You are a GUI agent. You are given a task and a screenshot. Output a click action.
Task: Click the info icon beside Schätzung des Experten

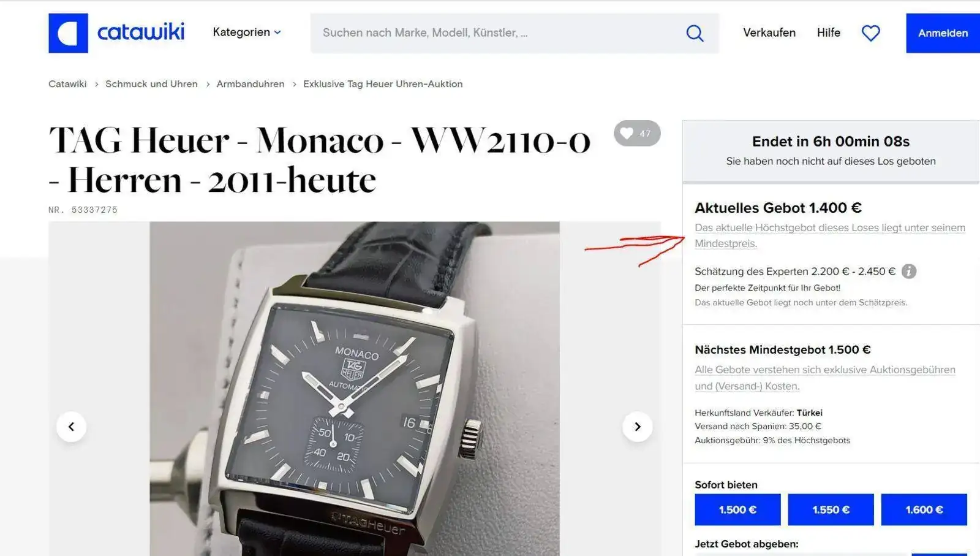point(909,271)
